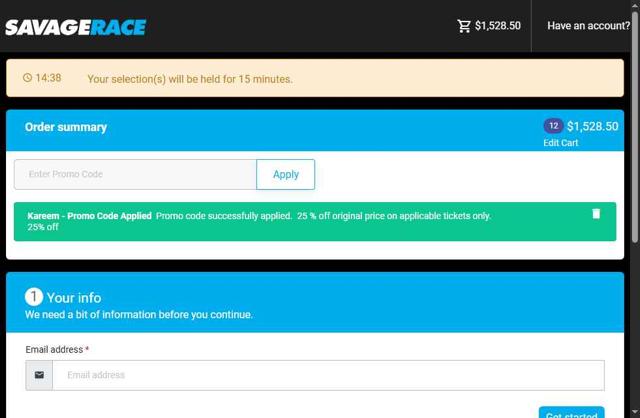Open the shopping cart icon in header
The width and height of the screenshot is (640, 418).
(464, 26)
